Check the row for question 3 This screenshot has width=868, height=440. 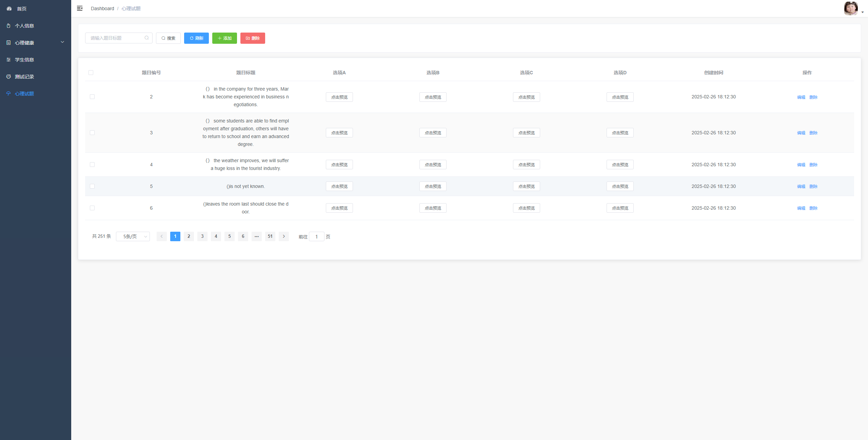[x=92, y=133]
